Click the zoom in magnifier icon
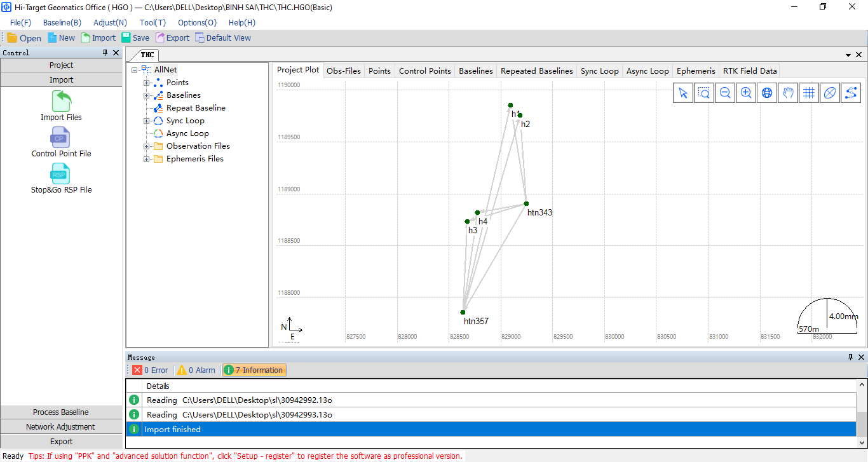The height and width of the screenshot is (462, 868). (x=746, y=93)
